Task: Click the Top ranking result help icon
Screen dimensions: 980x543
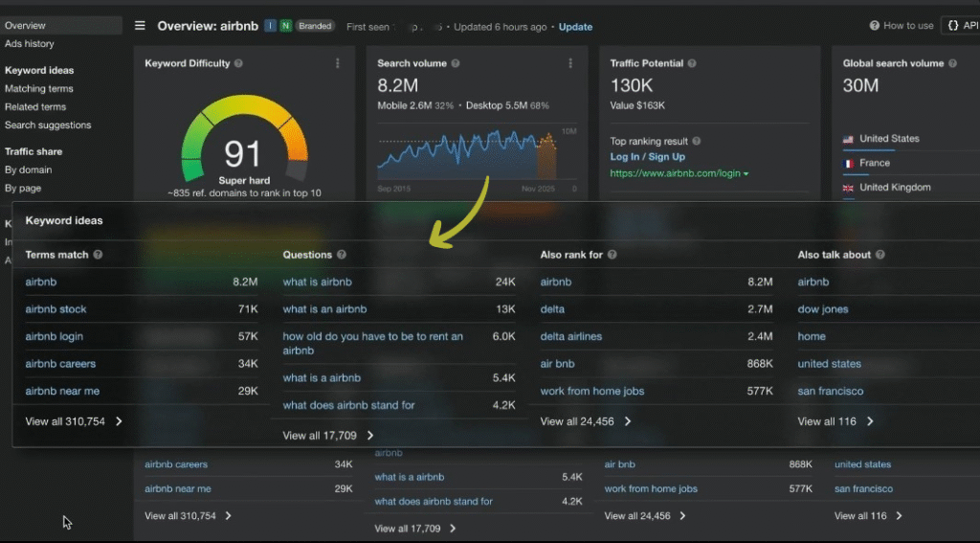Action: 697,142
